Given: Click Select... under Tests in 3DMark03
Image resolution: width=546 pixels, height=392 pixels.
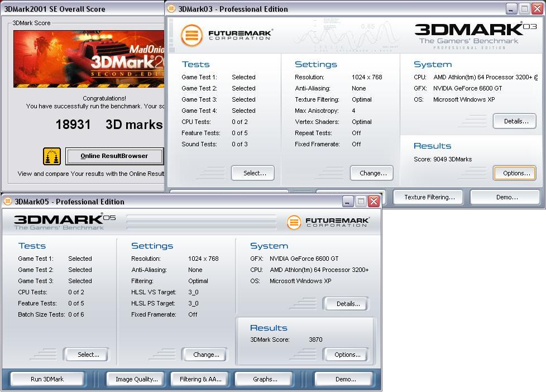Looking at the screenshot, I should (253, 173).
